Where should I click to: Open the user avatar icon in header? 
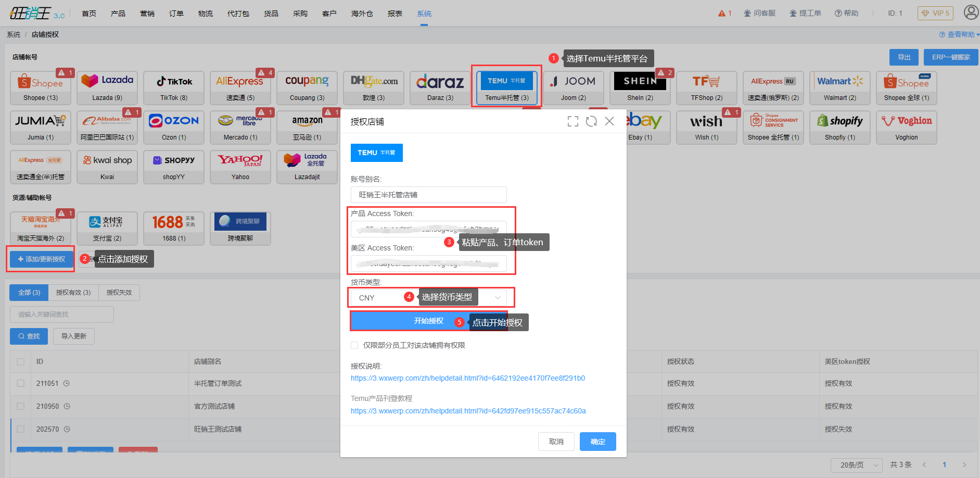[x=971, y=12]
